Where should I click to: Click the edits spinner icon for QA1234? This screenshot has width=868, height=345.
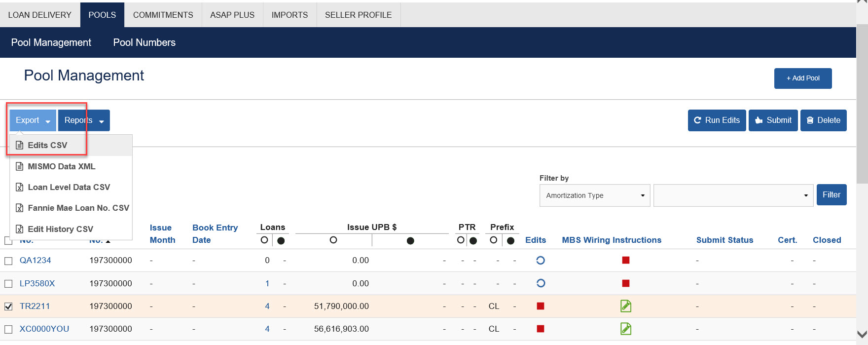(x=541, y=260)
